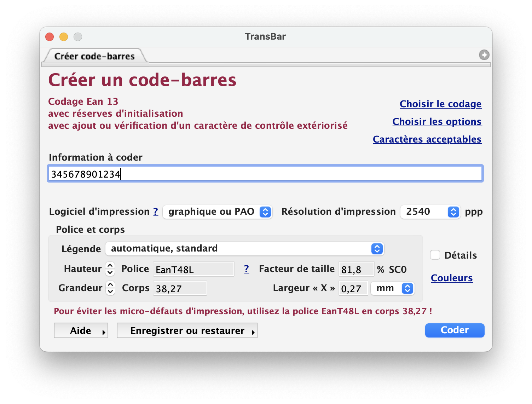Screen dimensions: 532x404
Task: Open the Caractères acceptables link
Action: point(427,139)
